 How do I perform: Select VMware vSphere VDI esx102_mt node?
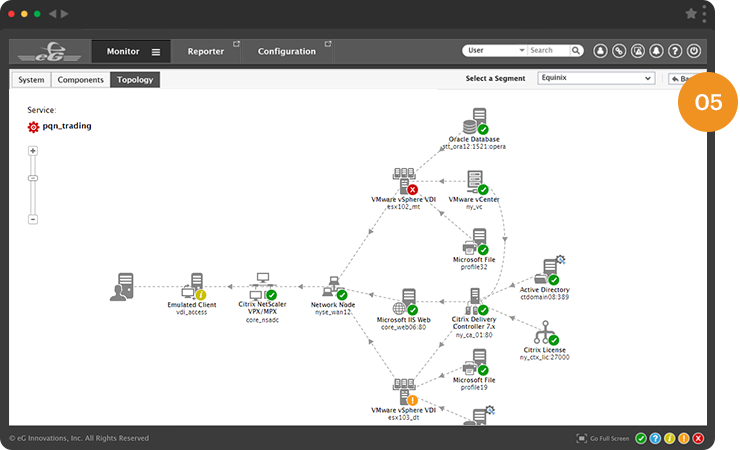(x=404, y=182)
